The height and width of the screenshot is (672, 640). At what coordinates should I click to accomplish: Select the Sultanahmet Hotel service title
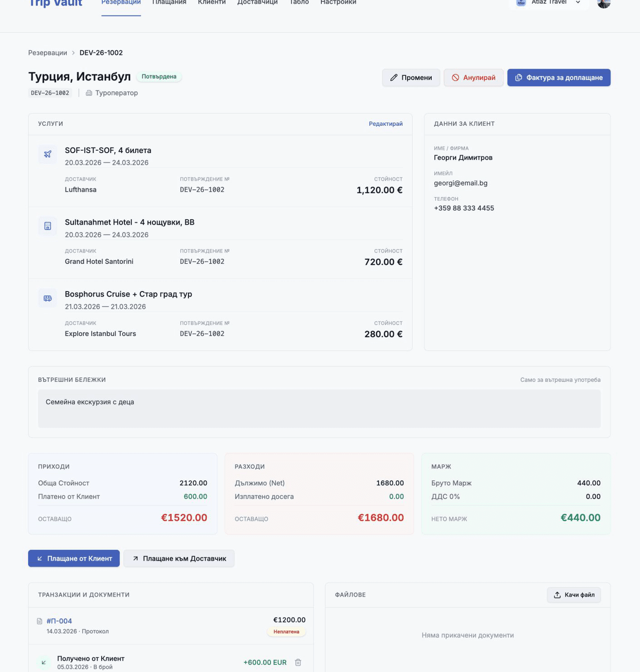click(130, 222)
